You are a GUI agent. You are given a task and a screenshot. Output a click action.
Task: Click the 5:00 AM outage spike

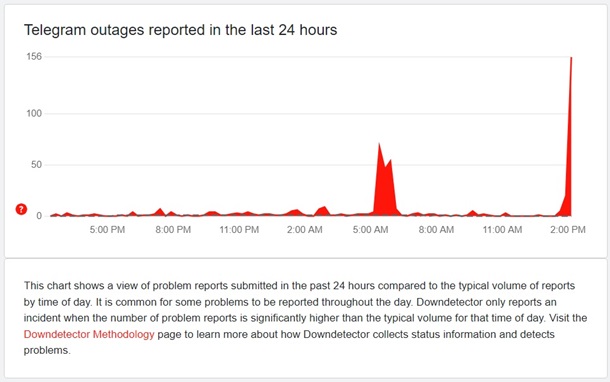[379, 144]
